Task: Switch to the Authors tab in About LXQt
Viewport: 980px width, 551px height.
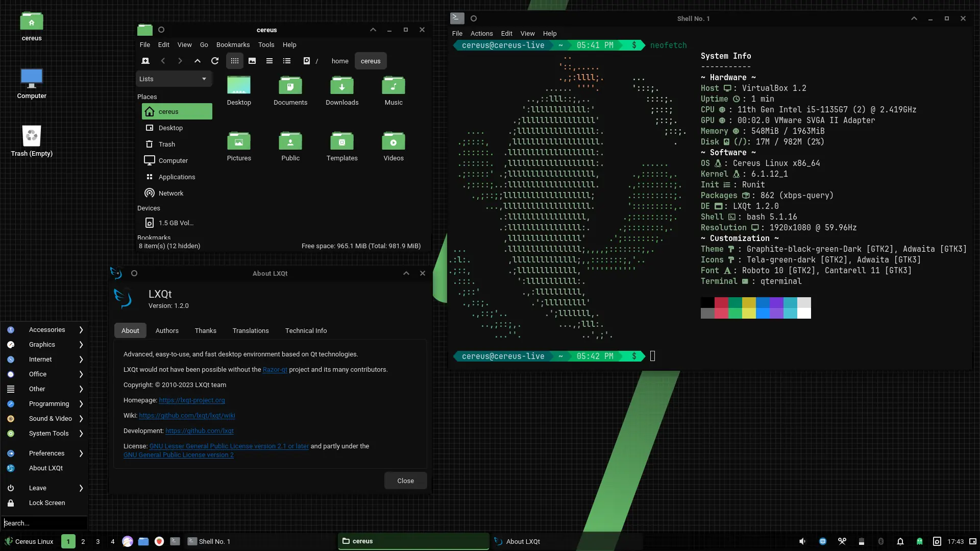Action: [x=167, y=330]
